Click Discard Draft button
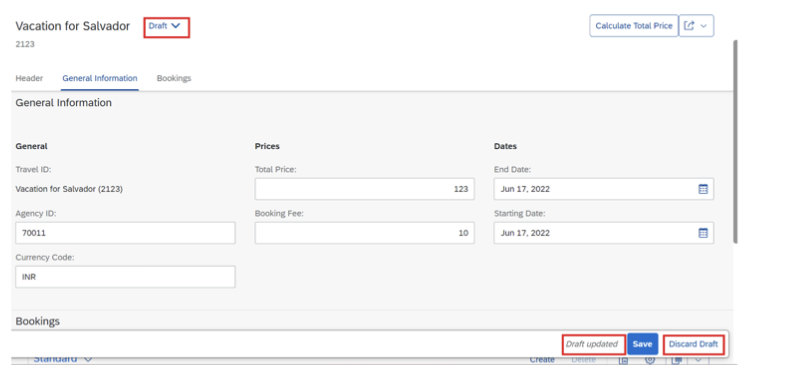The height and width of the screenshot is (376, 796). (x=693, y=344)
